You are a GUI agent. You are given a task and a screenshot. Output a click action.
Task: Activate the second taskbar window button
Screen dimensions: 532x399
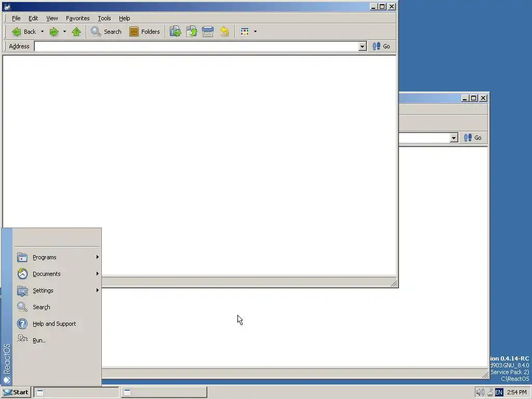(x=164, y=392)
